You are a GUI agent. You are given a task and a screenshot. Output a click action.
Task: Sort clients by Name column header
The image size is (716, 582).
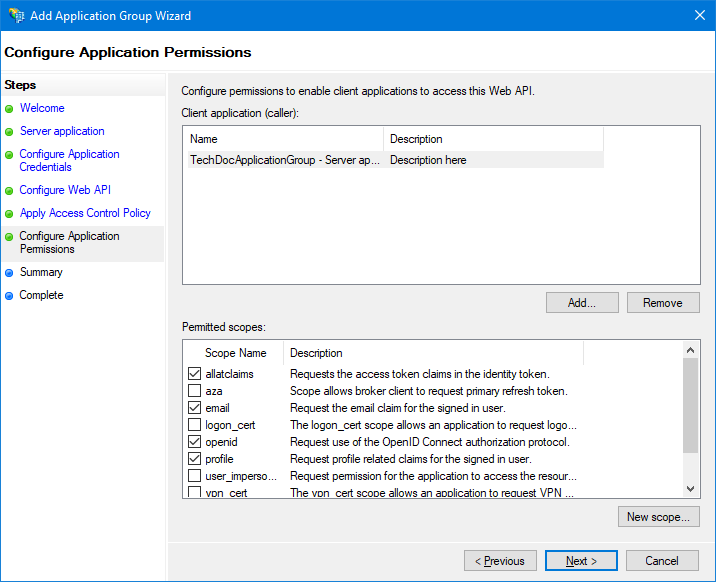pyautogui.click(x=285, y=139)
